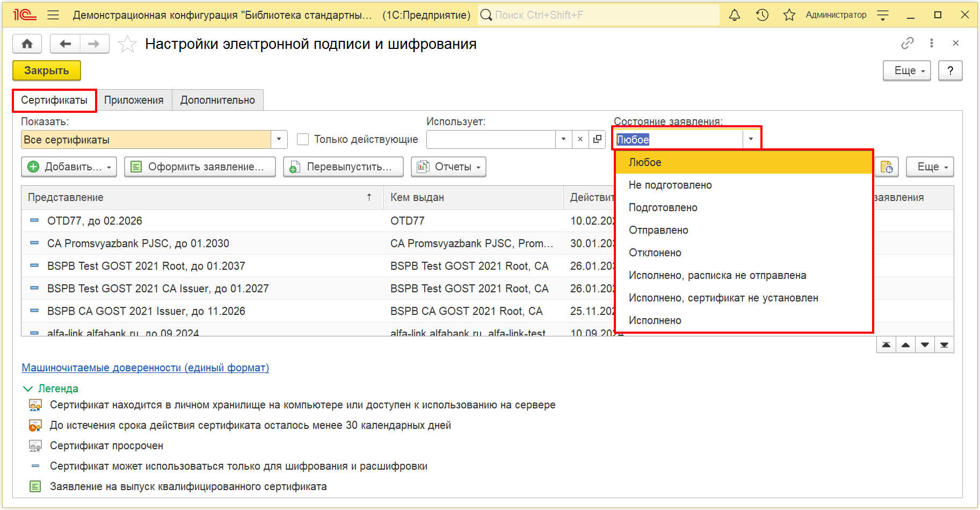Select Исполнено, сертификат не установлен option

(744, 298)
